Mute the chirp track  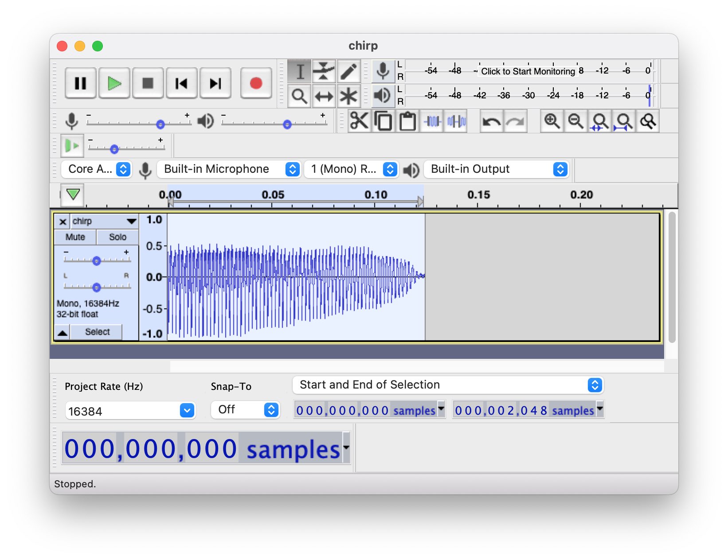tap(75, 237)
